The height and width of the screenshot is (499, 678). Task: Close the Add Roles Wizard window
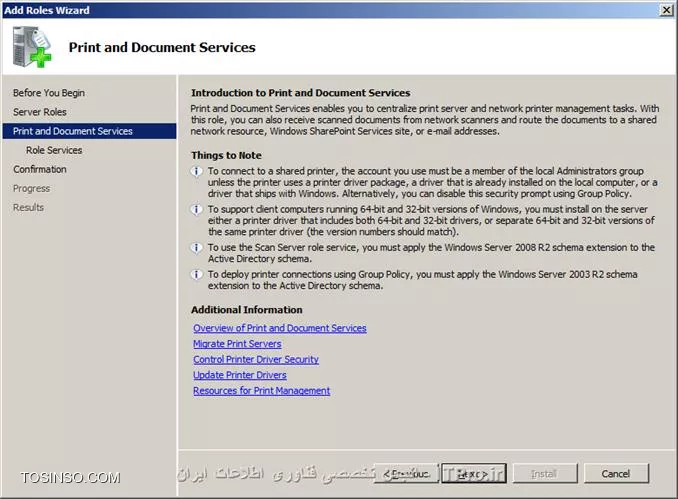tap(666, 10)
